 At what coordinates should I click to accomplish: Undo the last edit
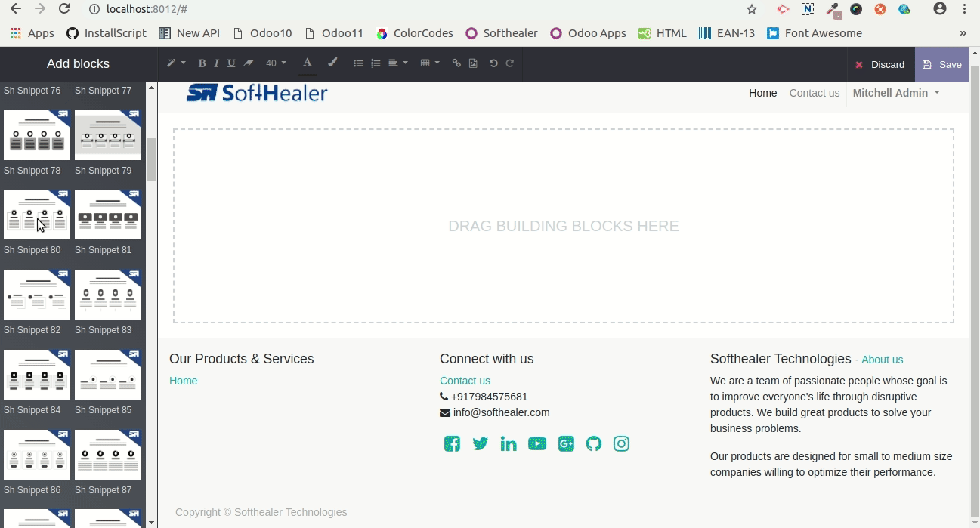493,63
